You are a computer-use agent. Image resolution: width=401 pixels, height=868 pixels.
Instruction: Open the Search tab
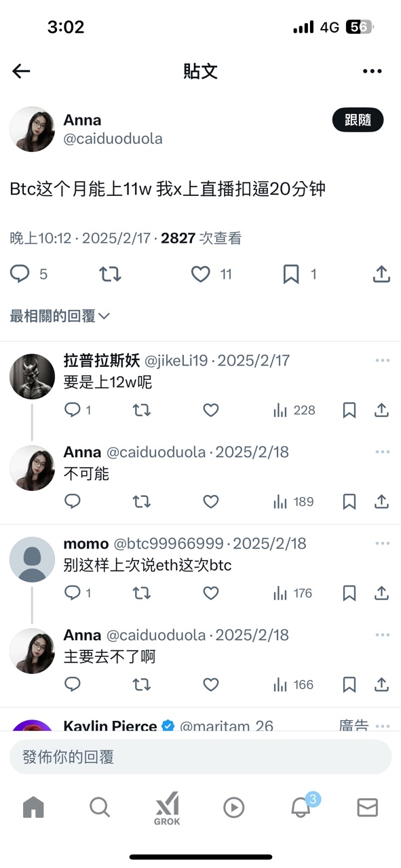point(100,807)
